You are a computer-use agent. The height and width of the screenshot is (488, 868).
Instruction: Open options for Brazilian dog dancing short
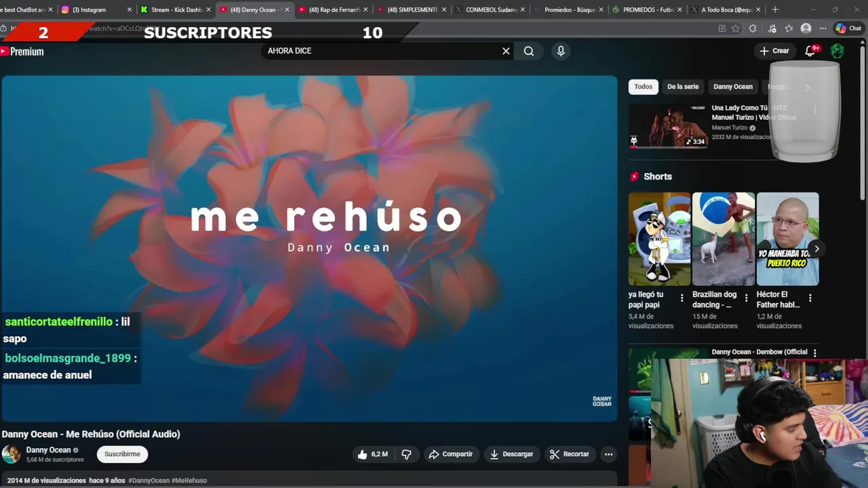point(746,298)
